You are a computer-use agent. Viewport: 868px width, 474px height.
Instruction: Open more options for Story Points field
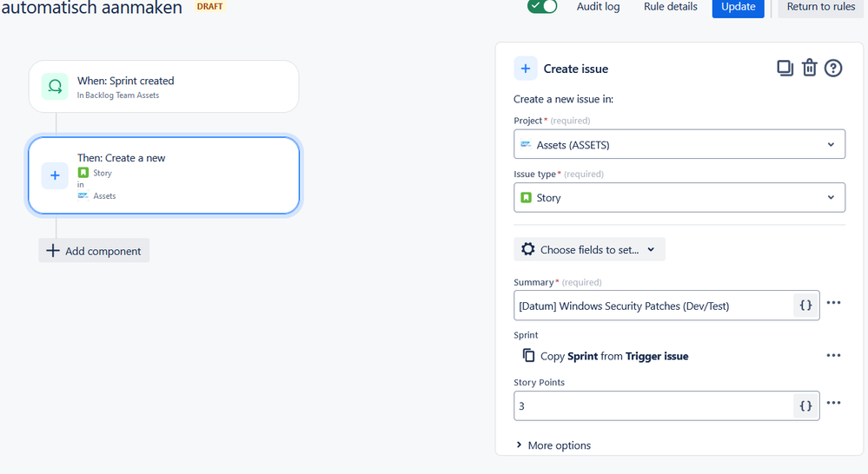[833, 403]
